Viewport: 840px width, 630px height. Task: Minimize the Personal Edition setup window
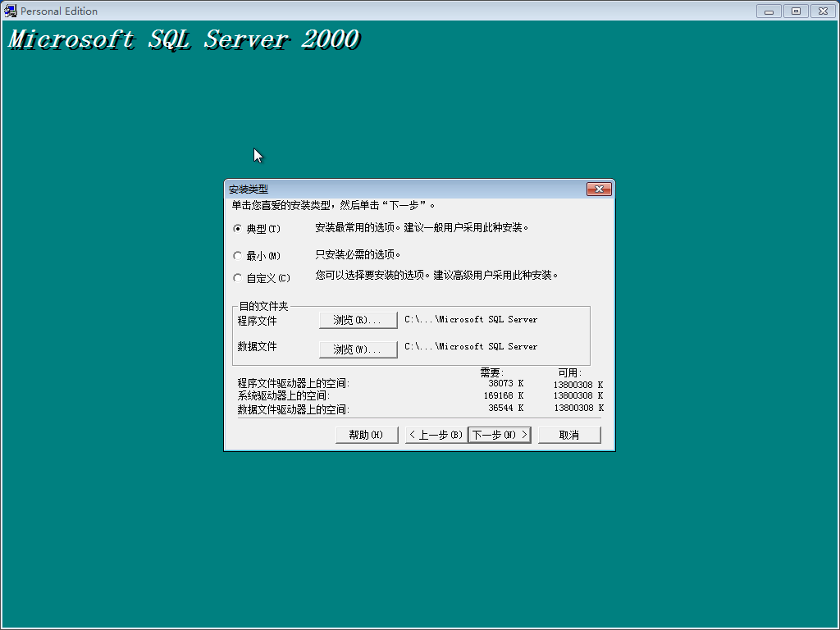pyautogui.click(x=769, y=11)
